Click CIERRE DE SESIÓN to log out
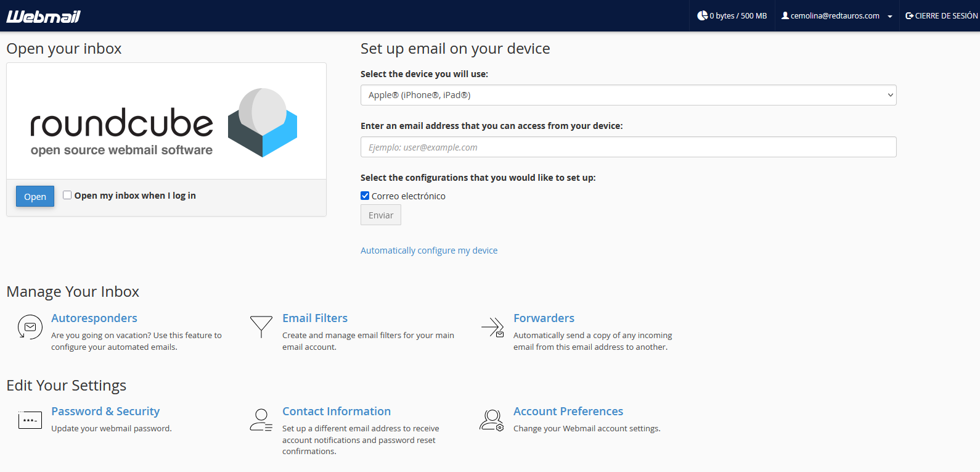Viewport: 980px width, 472px height. pos(941,16)
